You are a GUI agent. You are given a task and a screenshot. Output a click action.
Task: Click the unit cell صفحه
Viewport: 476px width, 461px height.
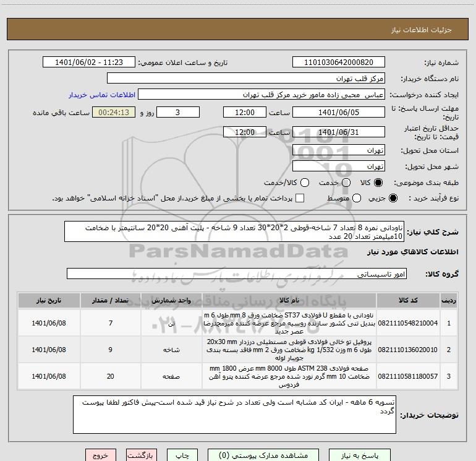click(171, 376)
